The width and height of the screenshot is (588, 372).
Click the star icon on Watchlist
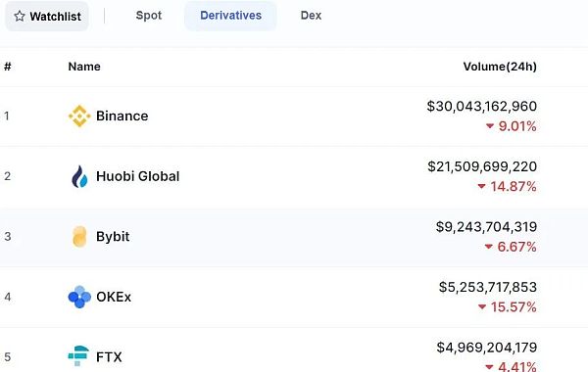[20, 16]
